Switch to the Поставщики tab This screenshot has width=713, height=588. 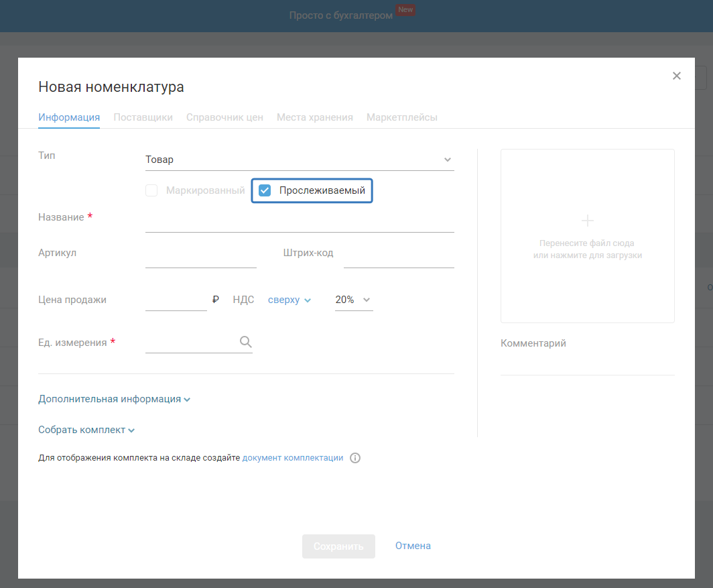tap(143, 117)
